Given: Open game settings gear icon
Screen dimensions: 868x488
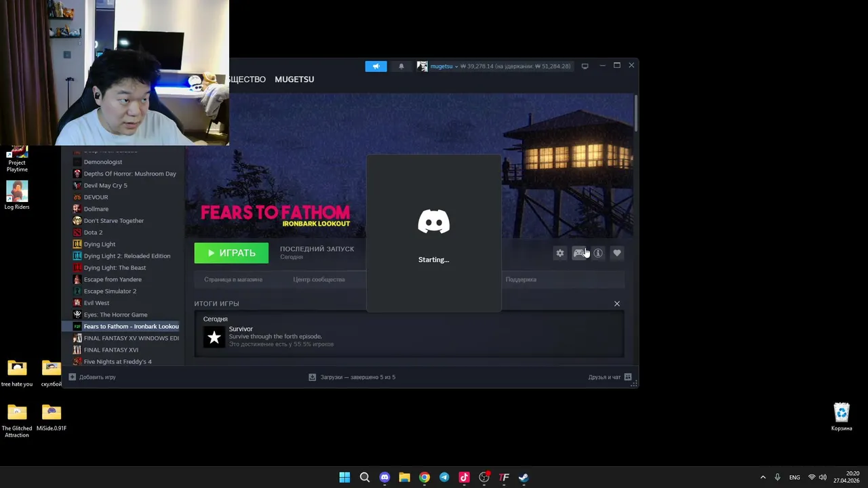Looking at the screenshot, I should click(x=560, y=253).
